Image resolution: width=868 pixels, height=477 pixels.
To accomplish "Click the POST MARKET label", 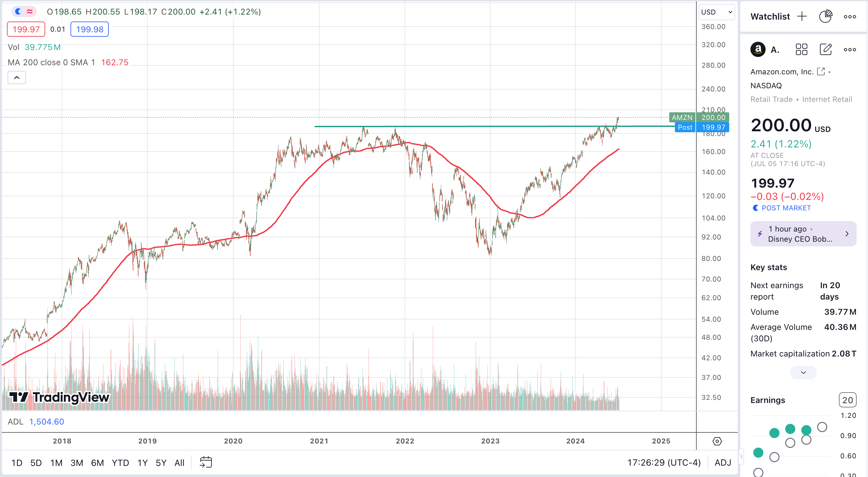I will 786,208.
